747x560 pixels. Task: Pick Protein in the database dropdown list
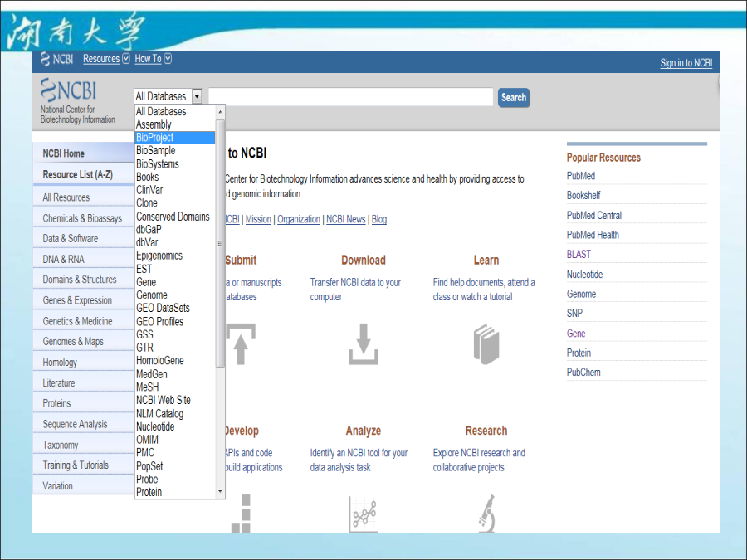[x=175, y=492]
